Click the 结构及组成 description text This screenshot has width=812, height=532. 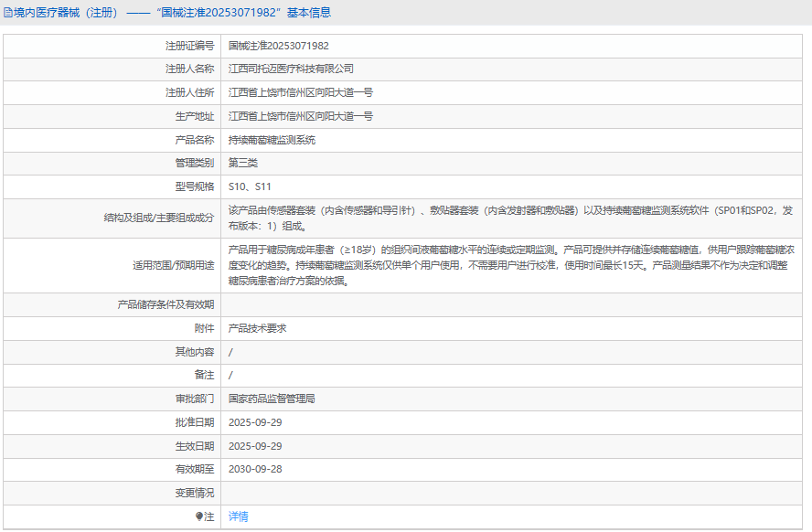[x=510, y=218]
